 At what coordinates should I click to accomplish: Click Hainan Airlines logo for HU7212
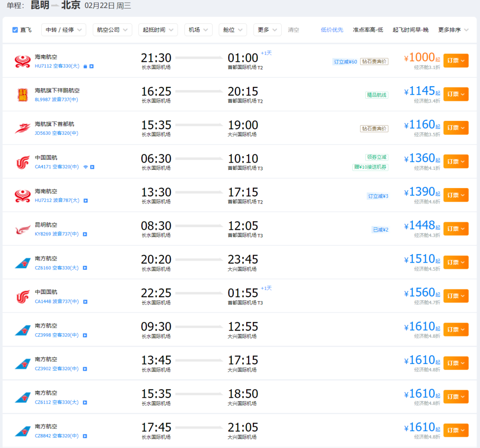coord(23,196)
